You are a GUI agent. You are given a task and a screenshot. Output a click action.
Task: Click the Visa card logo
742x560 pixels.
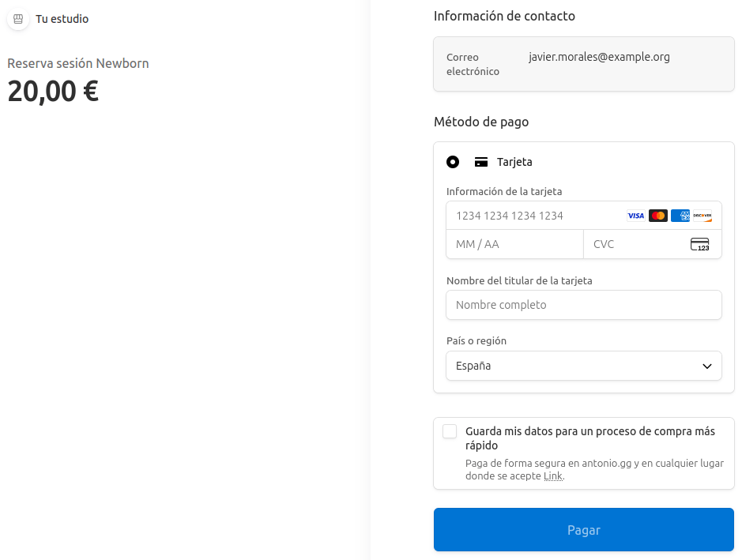(x=635, y=216)
